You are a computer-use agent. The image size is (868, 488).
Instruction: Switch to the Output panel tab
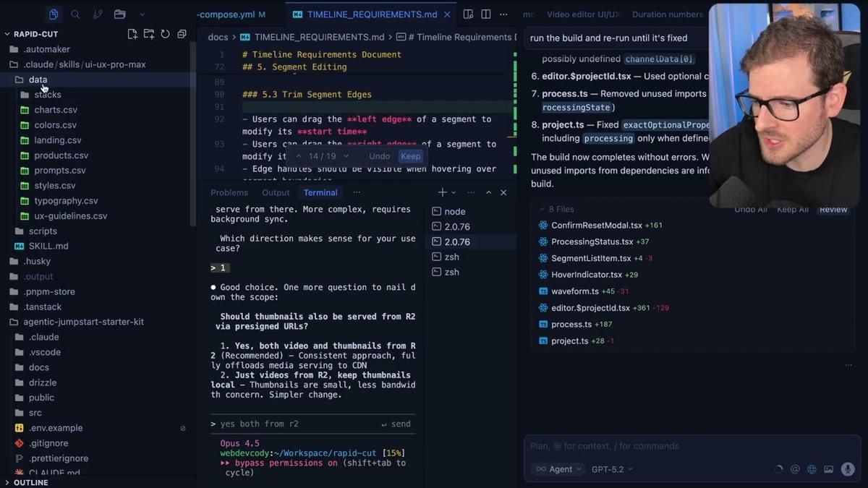point(276,192)
